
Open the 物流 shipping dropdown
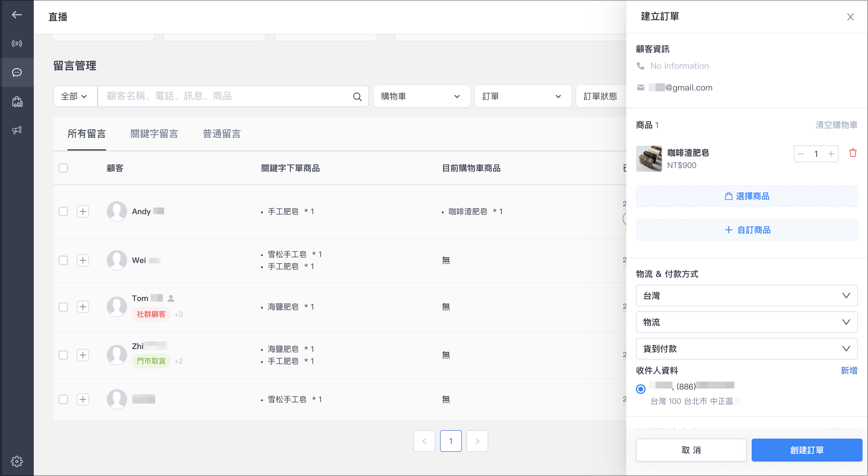click(746, 322)
